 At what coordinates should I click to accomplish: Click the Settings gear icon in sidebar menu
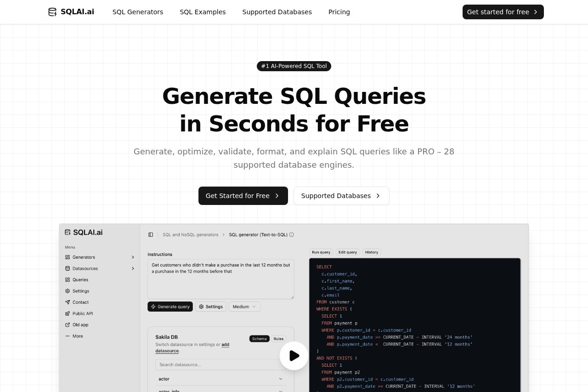68,291
